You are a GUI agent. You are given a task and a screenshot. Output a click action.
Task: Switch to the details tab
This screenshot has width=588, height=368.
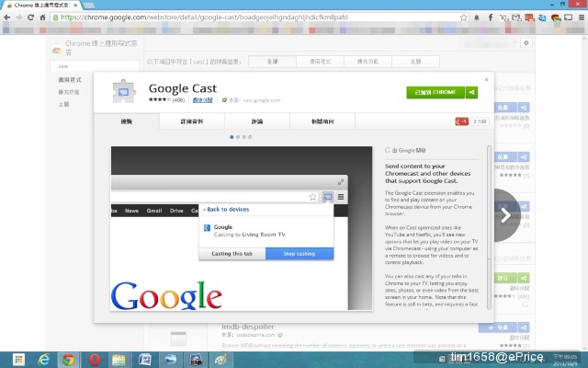(192, 121)
